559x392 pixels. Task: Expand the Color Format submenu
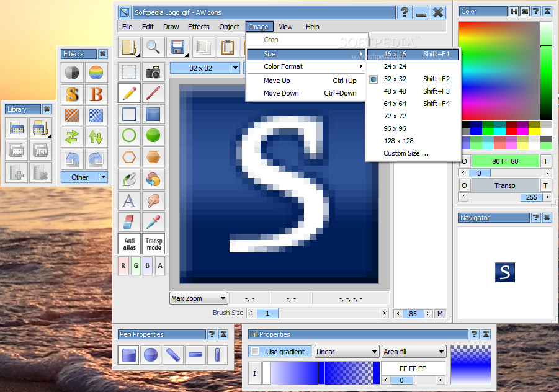305,66
